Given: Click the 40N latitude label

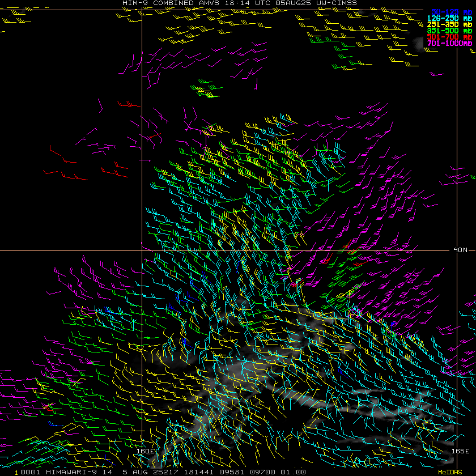Looking at the screenshot, I should [461, 250].
